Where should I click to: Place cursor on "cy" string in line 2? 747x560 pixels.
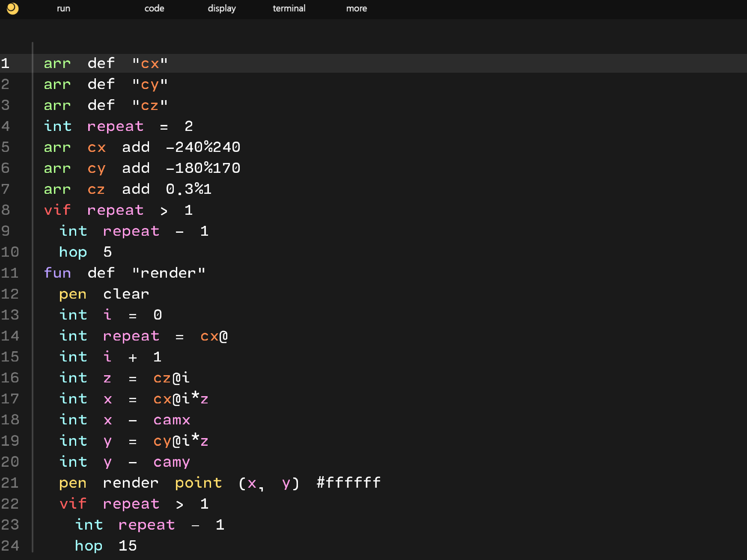point(150,84)
